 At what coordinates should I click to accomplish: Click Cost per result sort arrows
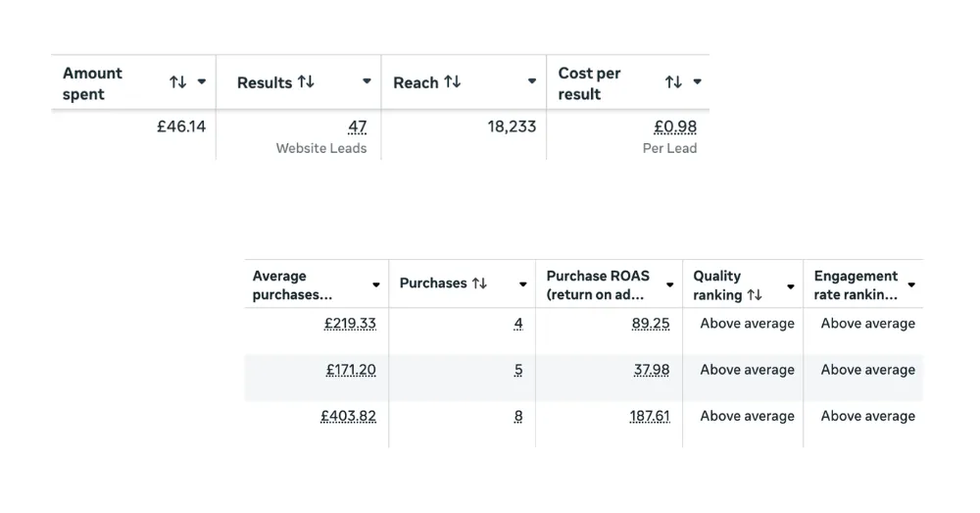tap(673, 82)
